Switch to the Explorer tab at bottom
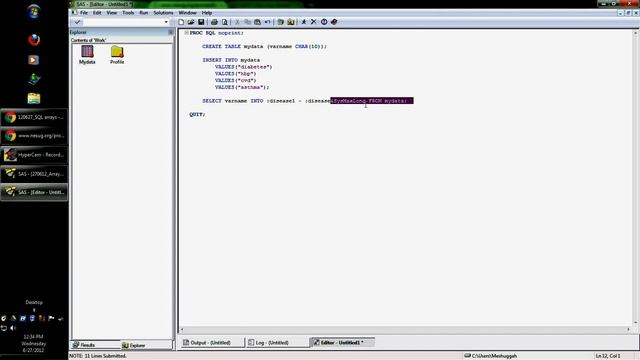 point(147,345)
